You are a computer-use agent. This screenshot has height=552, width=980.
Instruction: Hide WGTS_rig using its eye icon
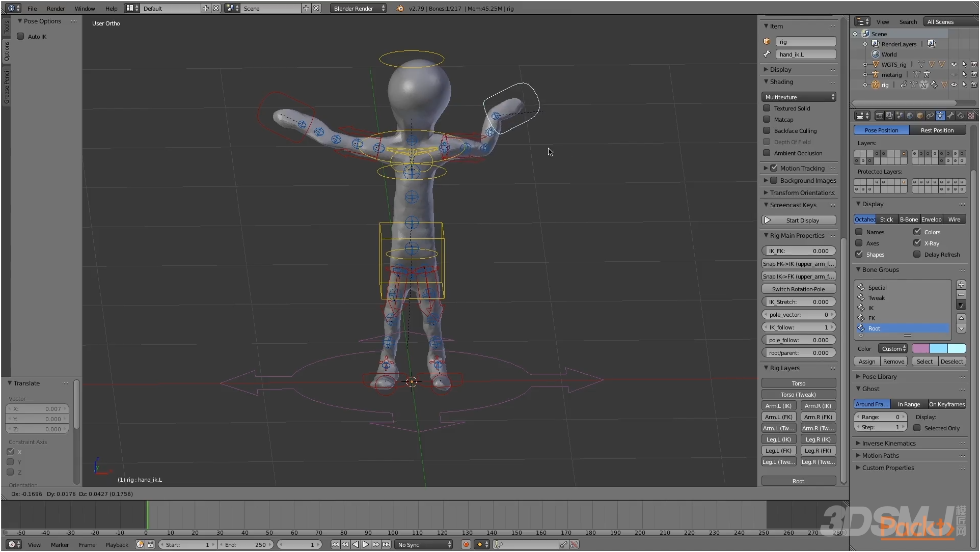954,64
